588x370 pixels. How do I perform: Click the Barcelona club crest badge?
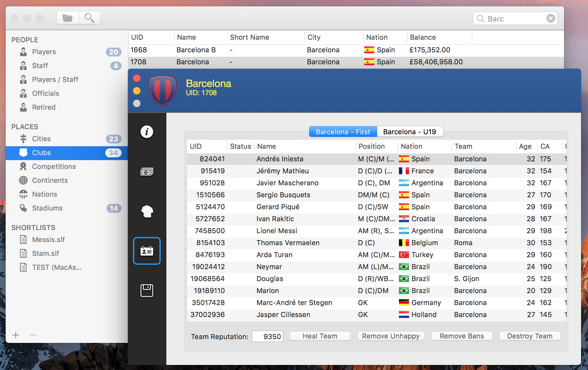pyautogui.click(x=163, y=90)
